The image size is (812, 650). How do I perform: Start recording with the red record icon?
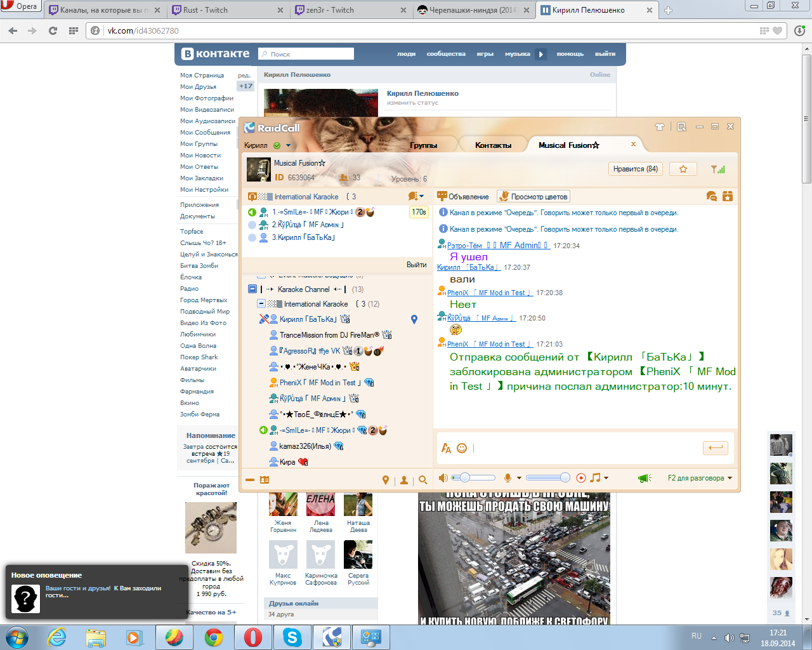pos(580,478)
